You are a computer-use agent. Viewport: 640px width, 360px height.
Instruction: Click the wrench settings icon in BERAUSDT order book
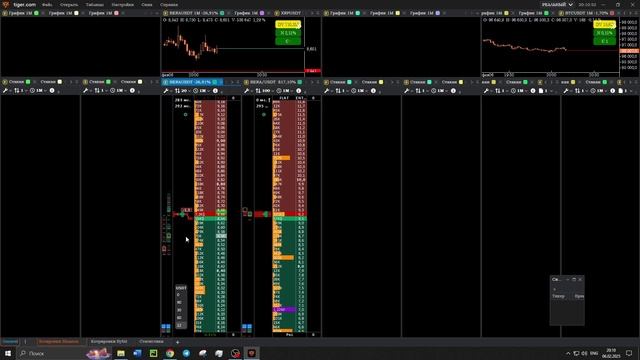pos(166,91)
